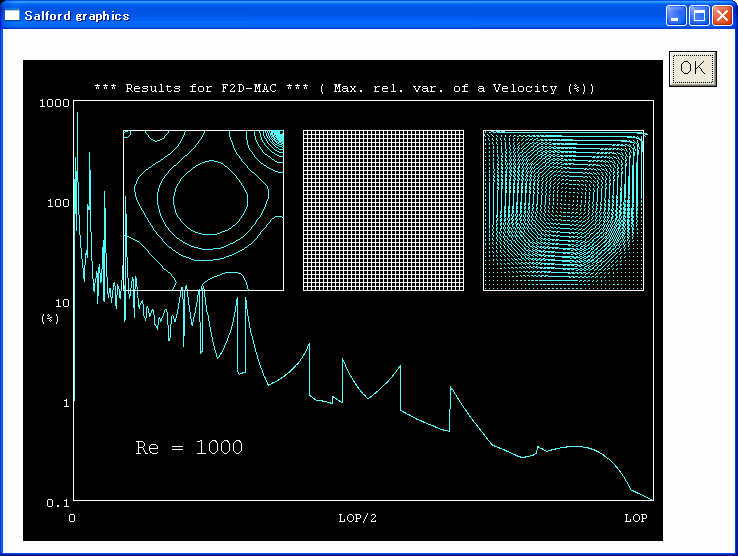
Task: Click the window icon in title bar
Action: 12,16
